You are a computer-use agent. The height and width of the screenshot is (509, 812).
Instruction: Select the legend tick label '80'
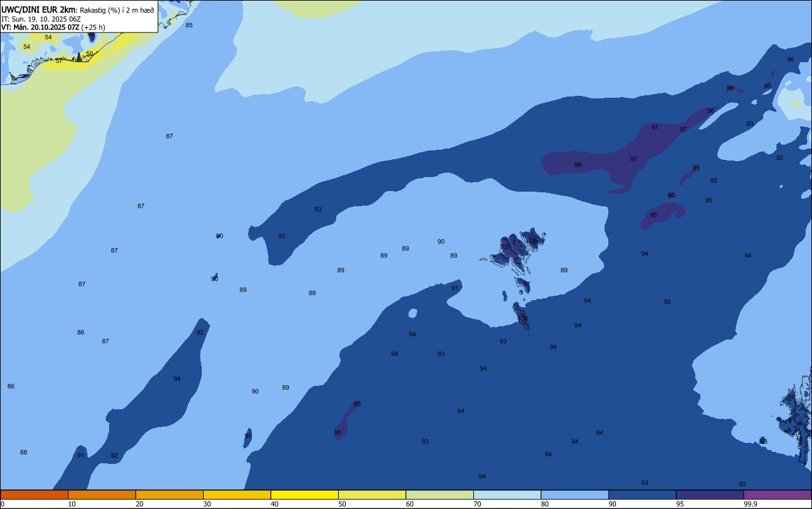545,504
